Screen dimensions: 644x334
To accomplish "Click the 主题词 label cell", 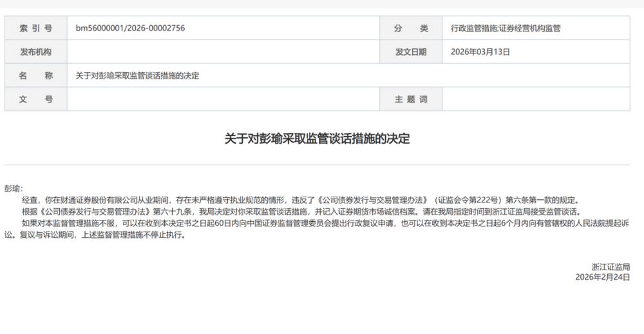I will coord(411,99).
